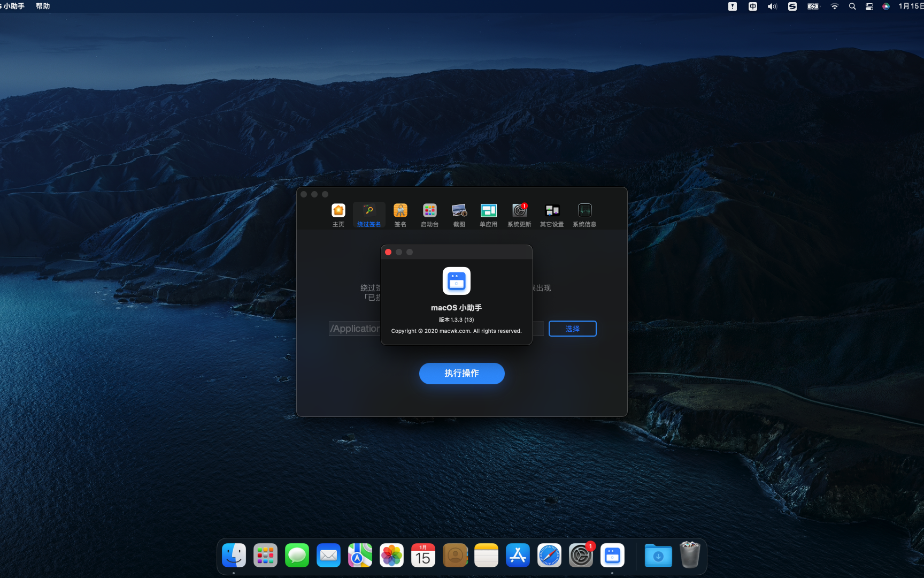This screenshot has width=924, height=578.
Task: Open Calendar from the Dock
Action: pyautogui.click(x=423, y=556)
